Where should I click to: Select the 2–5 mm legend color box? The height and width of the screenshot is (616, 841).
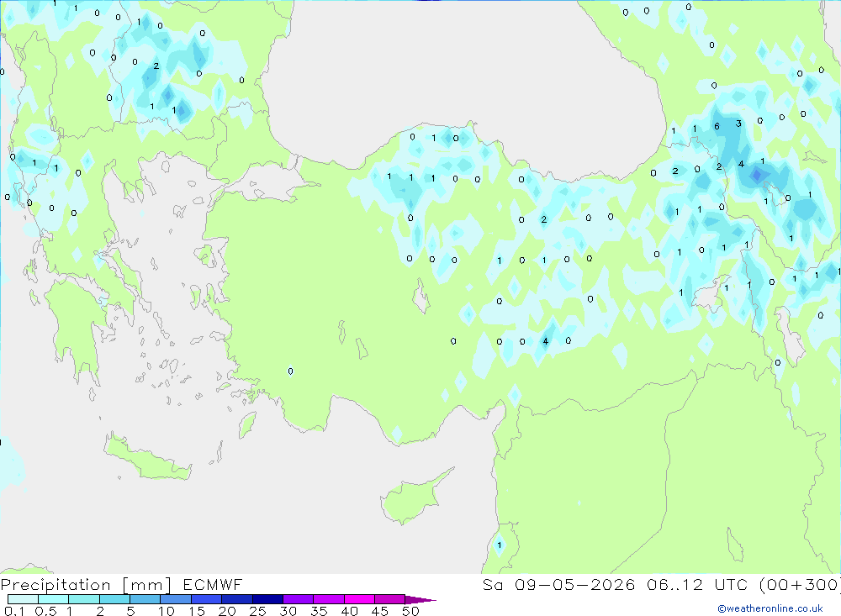[x=114, y=599]
